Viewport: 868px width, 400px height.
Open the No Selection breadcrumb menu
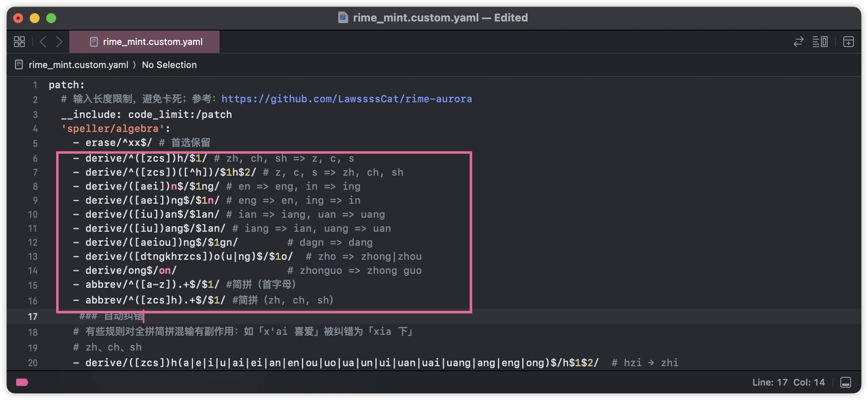(x=169, y=65)
